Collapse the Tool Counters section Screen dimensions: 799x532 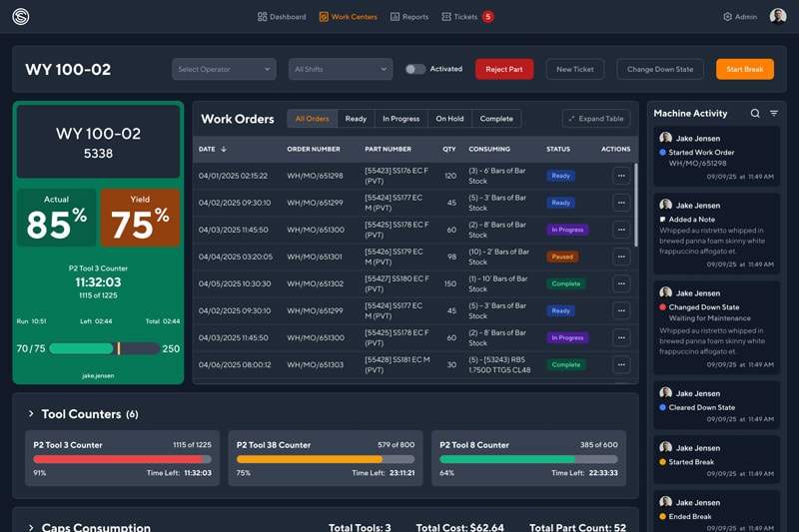click(x=31, y=414)
